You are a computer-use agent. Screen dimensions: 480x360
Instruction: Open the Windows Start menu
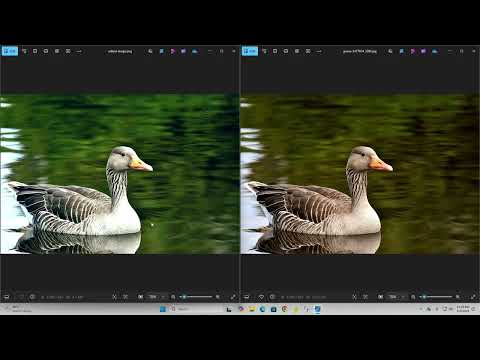(x=163, y=309)
